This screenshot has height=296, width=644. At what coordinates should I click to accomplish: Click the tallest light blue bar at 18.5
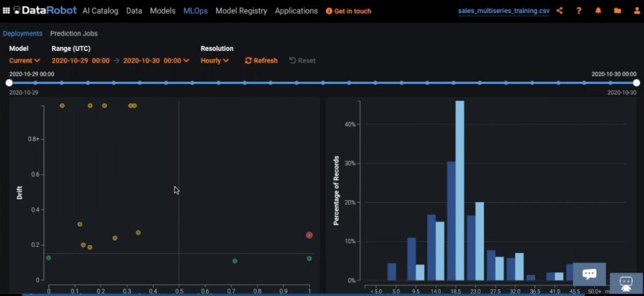460,191
